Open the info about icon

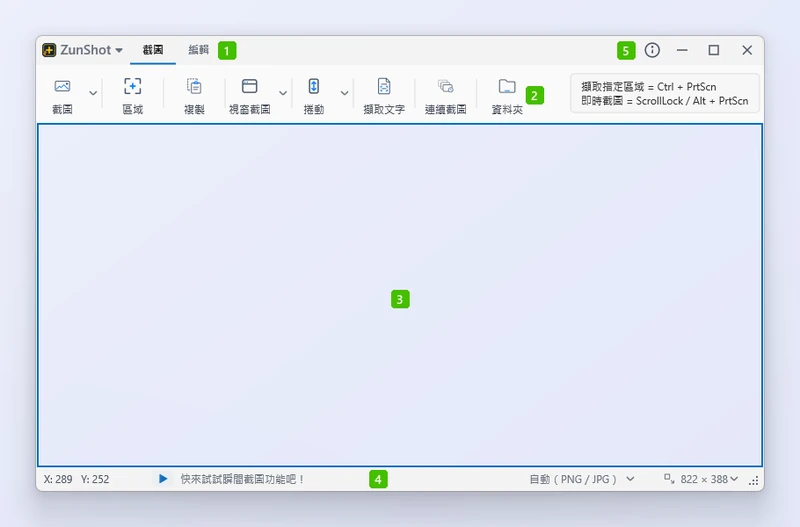pyautogui.click(x=652, y=50)
